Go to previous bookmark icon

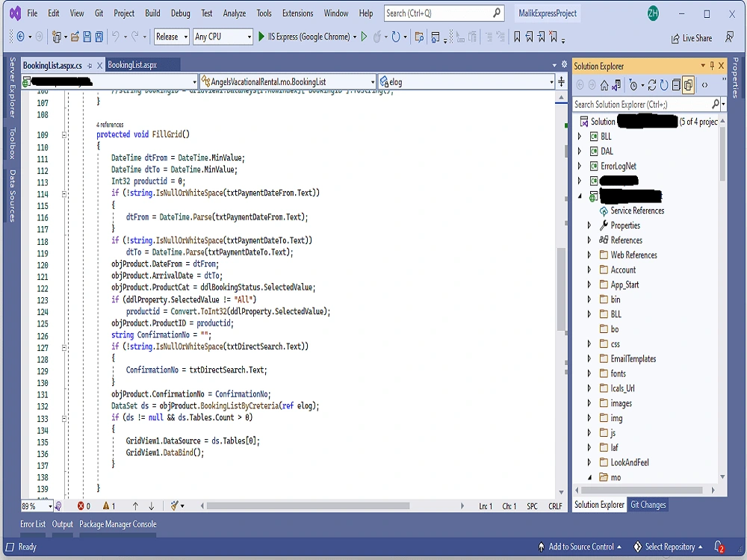pos(530,37)
